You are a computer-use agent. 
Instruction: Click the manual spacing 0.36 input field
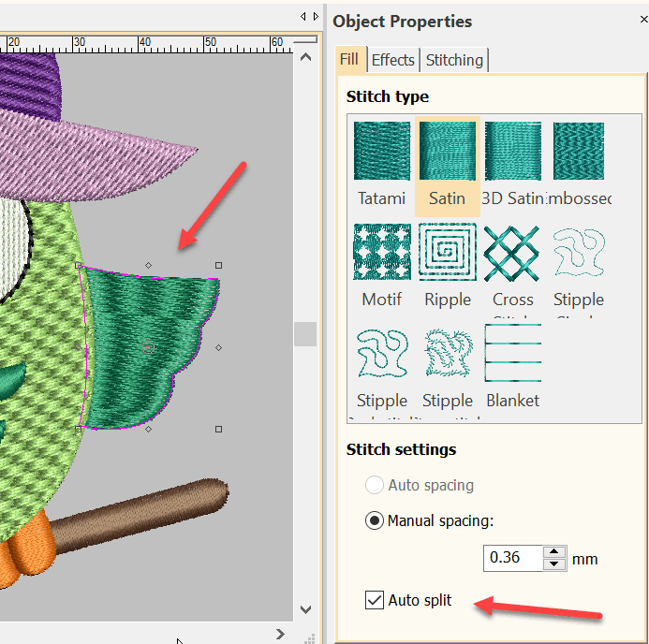click(513, 559)
